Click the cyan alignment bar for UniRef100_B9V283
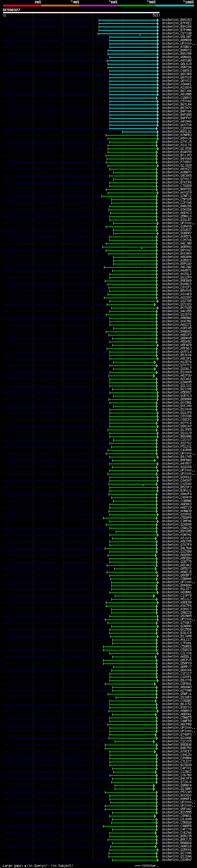This screenshot has width=197, height=868. [128, 20]
